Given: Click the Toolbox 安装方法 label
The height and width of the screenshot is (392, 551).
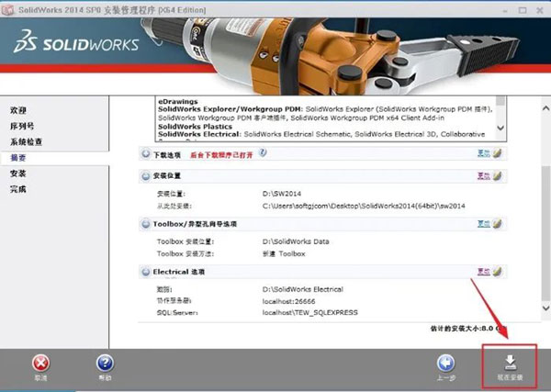Looking at the screenshot, I should tap(186, 253).
